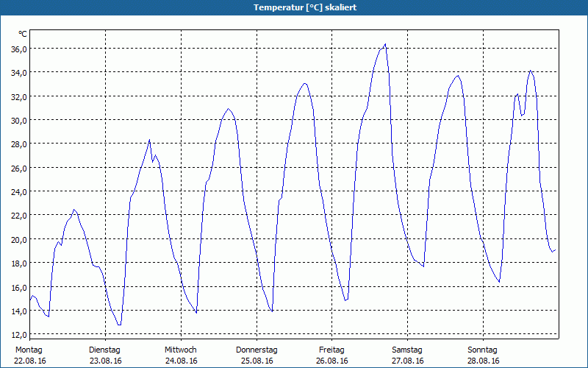Click the 34,0 axis label

[x=19, y=73]
